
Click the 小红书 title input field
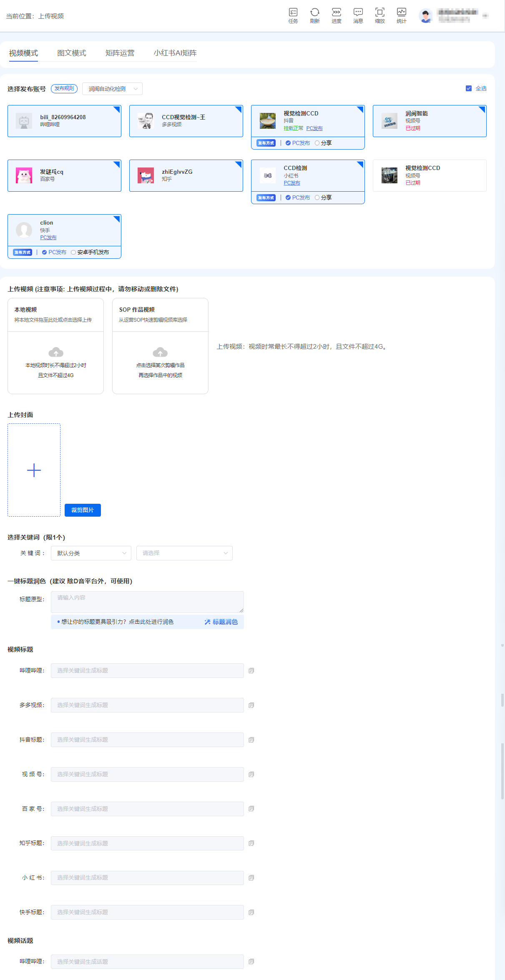click(x=147, y=877)
